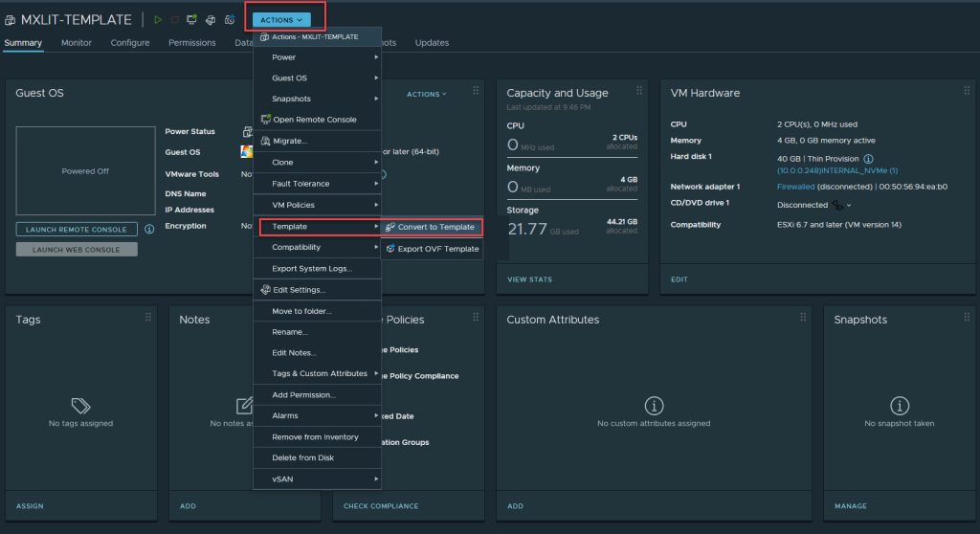The width and height of the screenshot is (980, 534).
Task: Expand the Power submenu
Action: point(317,57)
